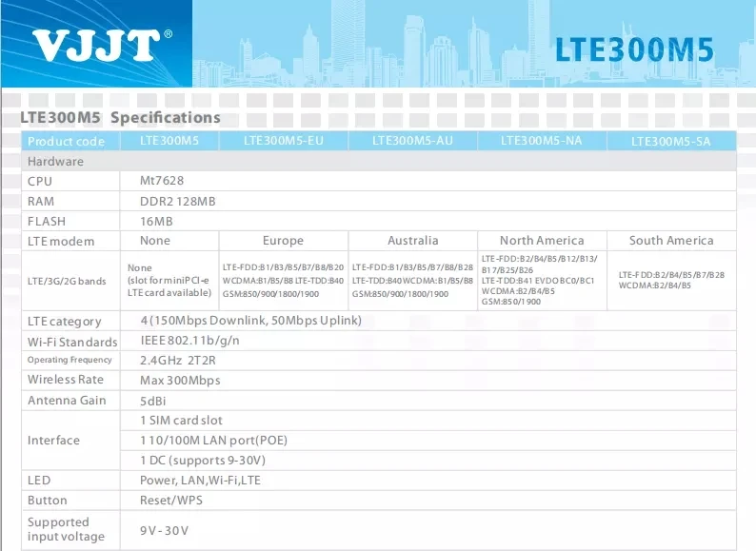
Task: Click the 'Interface' row label
Action: [x=53, y=440]
